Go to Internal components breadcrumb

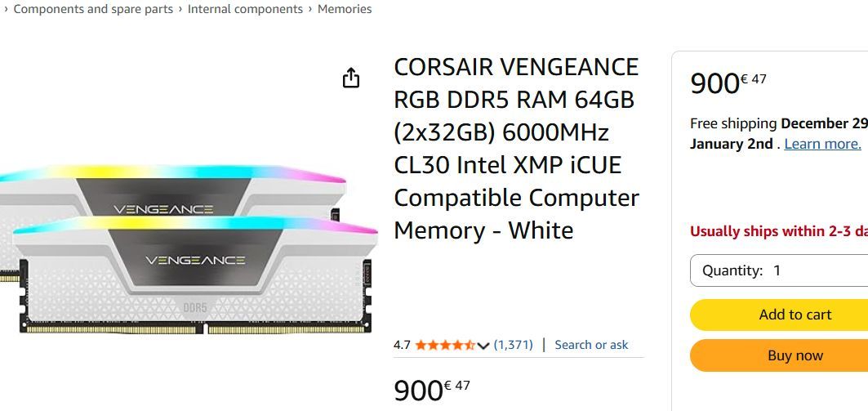coord(245,9)
